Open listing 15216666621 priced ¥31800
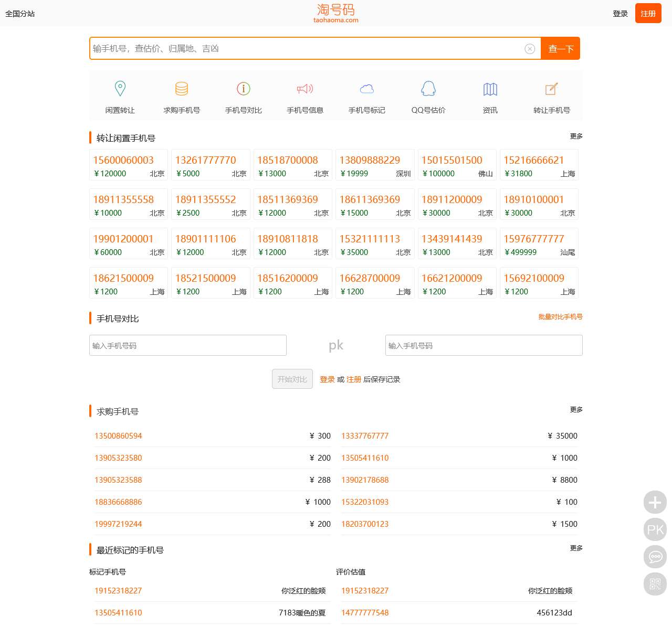The height and width of the screenshot is (627, 672). pos(539,165)
